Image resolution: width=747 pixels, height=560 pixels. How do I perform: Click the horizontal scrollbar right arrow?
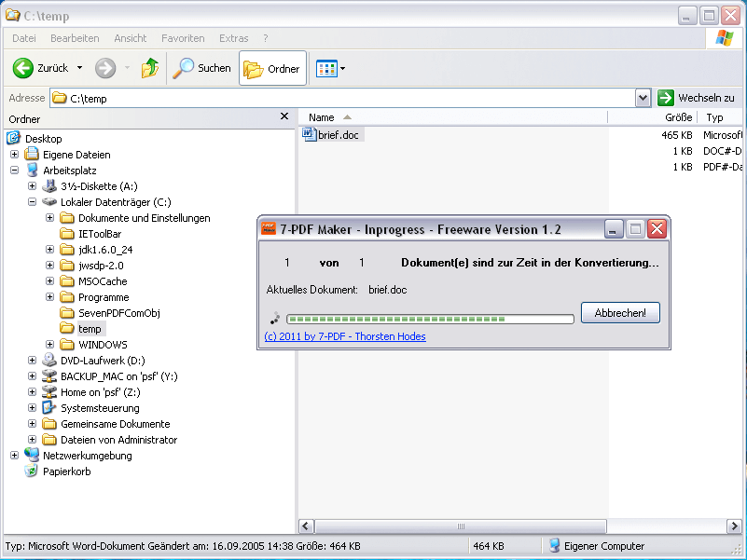pos(734,526)
